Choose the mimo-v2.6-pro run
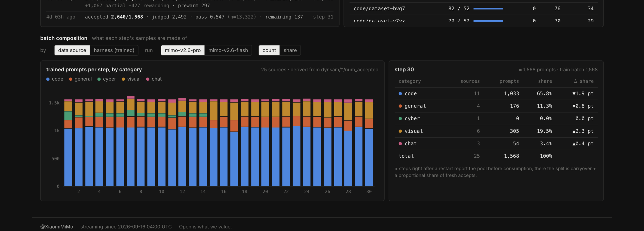Image resolution: width=644 pixels, height=231 pixels. pos(183,50)
